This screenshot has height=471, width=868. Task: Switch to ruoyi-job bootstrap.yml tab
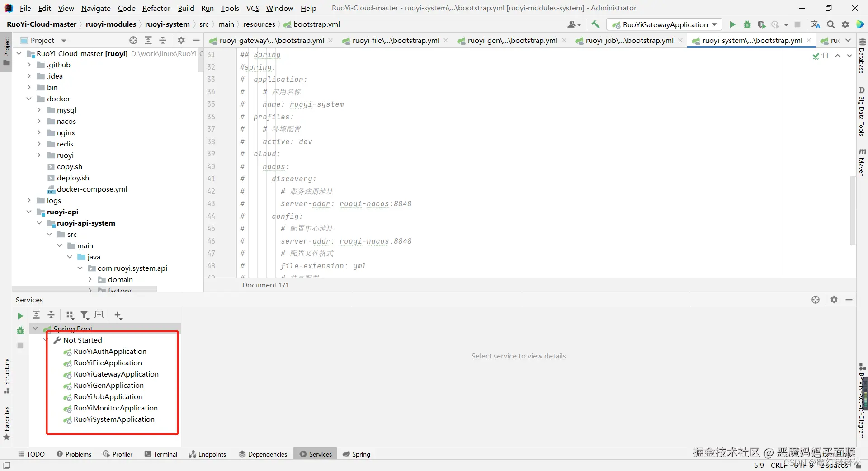click(629, 40)
